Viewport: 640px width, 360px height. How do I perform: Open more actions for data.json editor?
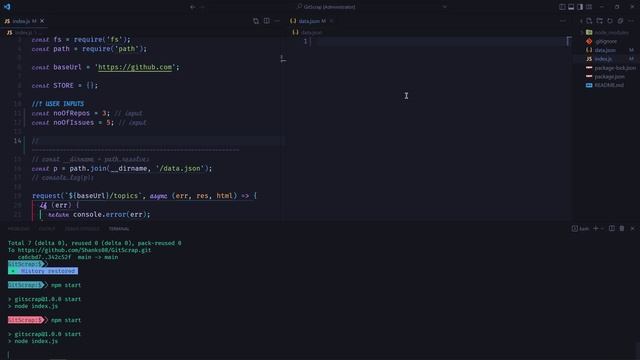point(563,21)
